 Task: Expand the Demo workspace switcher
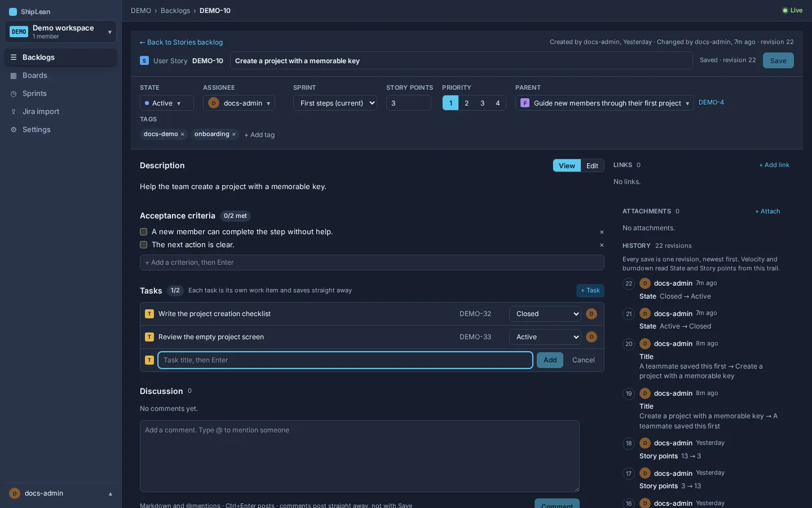pos(60,32)
